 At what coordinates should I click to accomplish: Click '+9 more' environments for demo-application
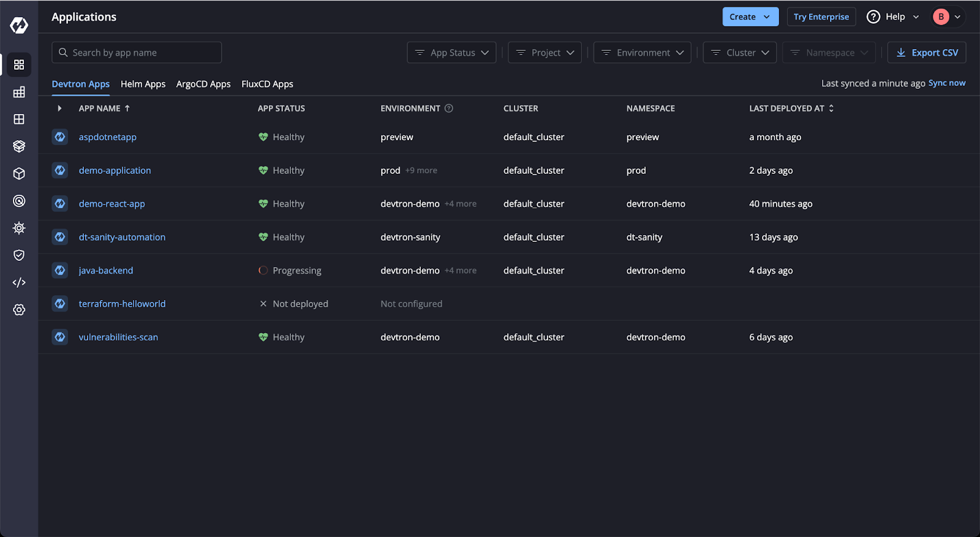tap(421, 170)
